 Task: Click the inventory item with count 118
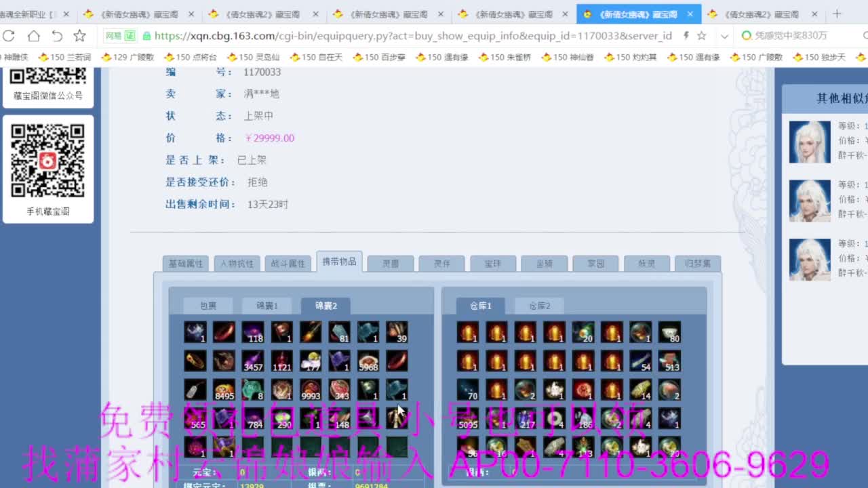click(253, 332)
